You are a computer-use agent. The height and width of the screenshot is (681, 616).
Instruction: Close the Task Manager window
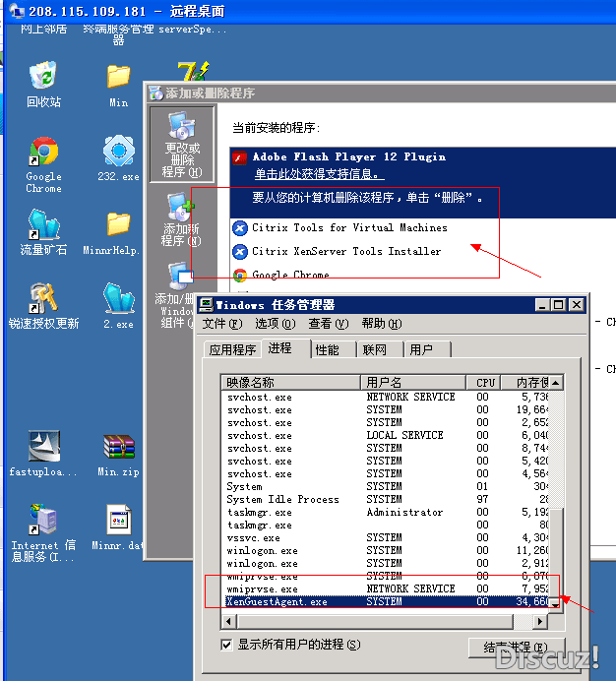click(x=576, y=305)
